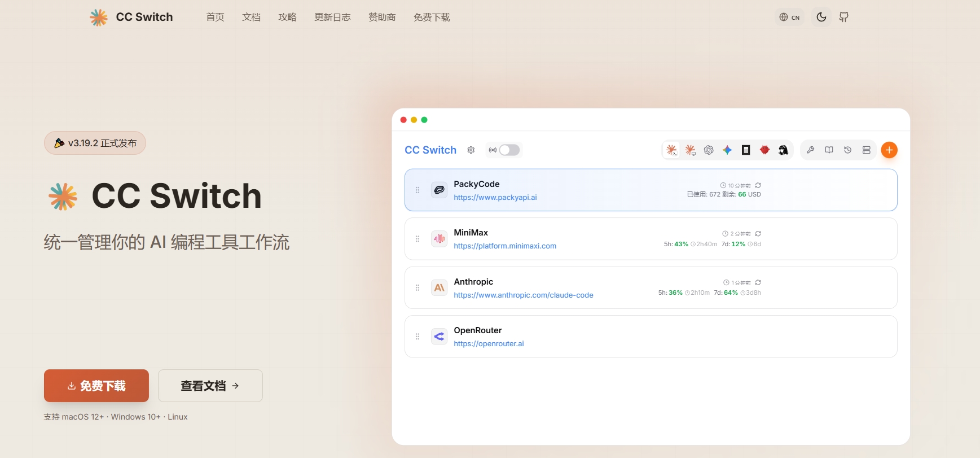
Task: Open the 更新日志 changelog page
Action: pyautogui.click(x=332, y=18)
